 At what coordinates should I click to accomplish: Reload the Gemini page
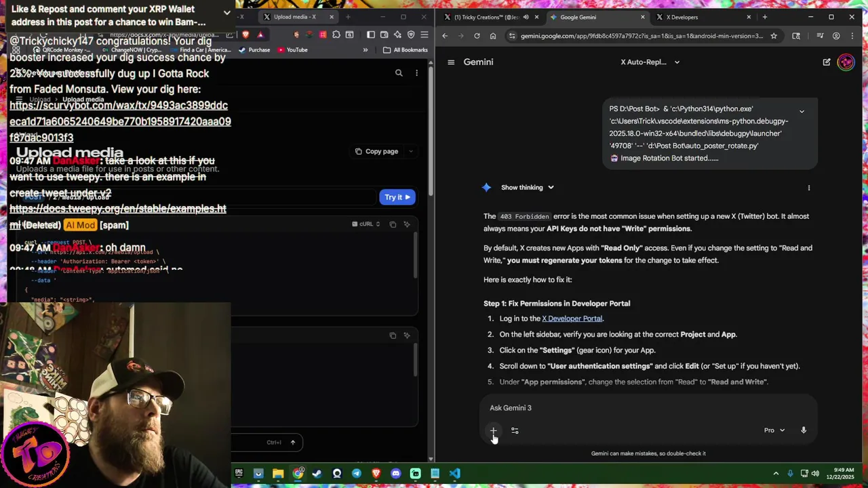(x=477, y=36)
